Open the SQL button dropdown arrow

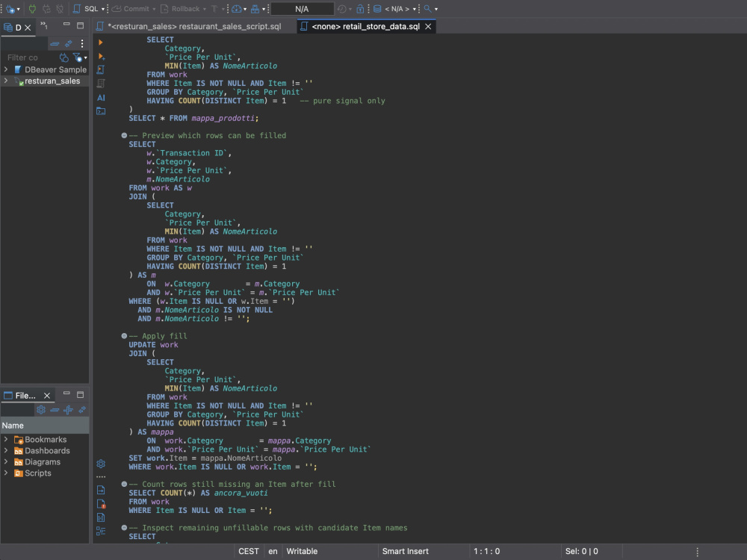click(103, 9)
